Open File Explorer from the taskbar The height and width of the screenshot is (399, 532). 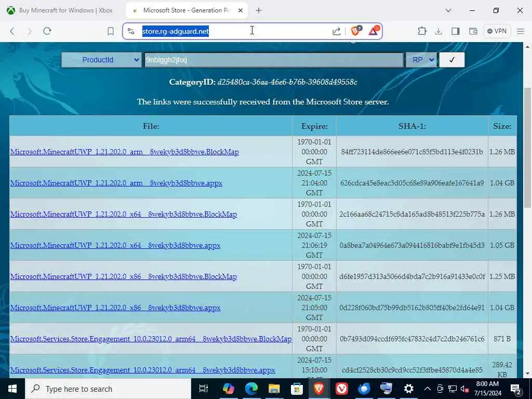[274, 389]
